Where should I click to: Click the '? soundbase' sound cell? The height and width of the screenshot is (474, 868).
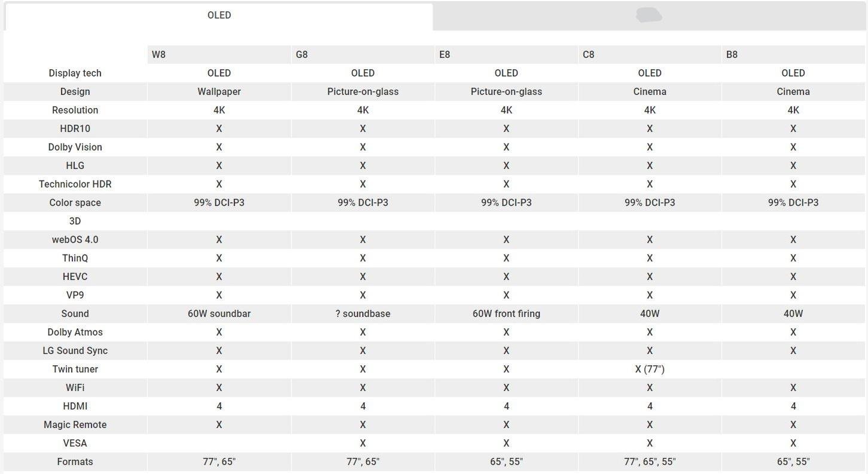coord(363,314)
